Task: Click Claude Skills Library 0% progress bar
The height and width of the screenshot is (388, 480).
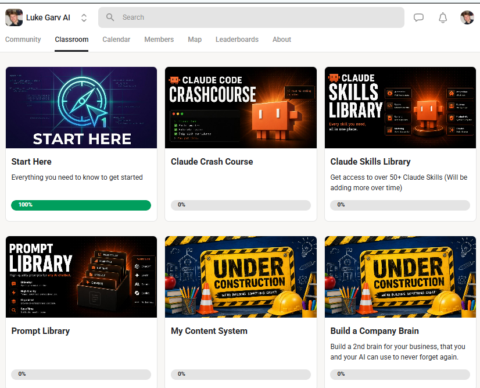Action: 400,205
